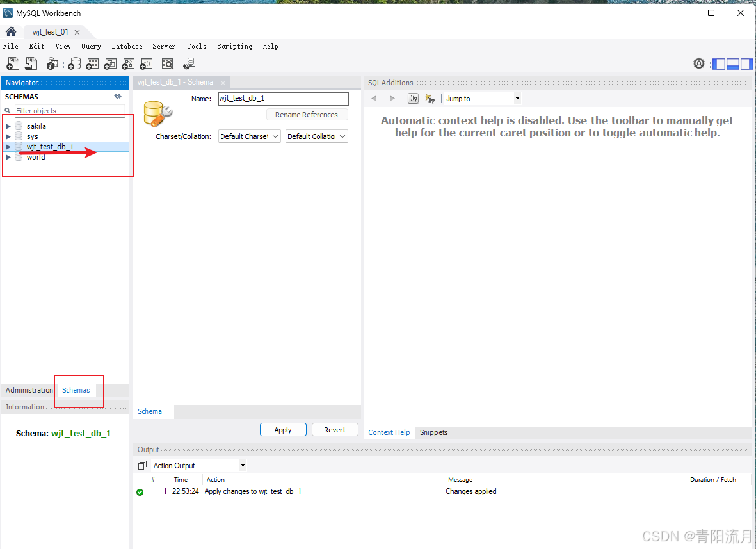
Task: Select the sakila schema
Action: 36,126
